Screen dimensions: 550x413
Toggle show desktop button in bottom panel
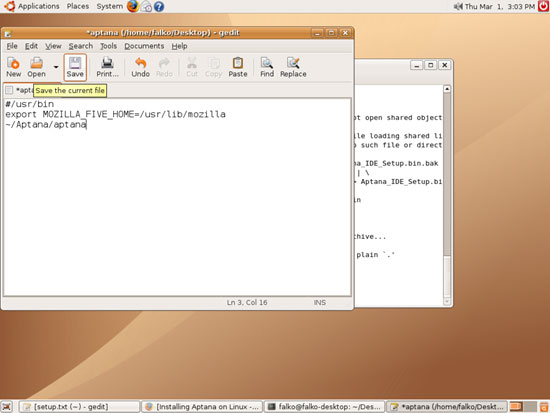(7, 407)
